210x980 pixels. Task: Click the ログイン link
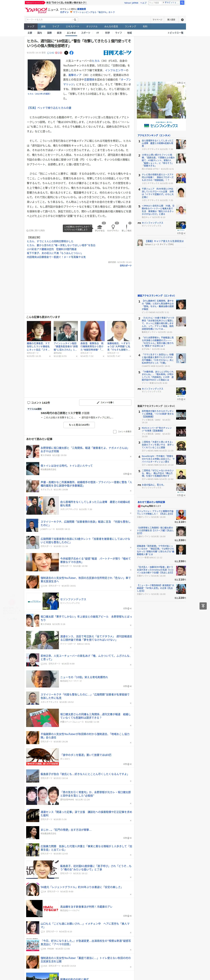tap(64, 12)
